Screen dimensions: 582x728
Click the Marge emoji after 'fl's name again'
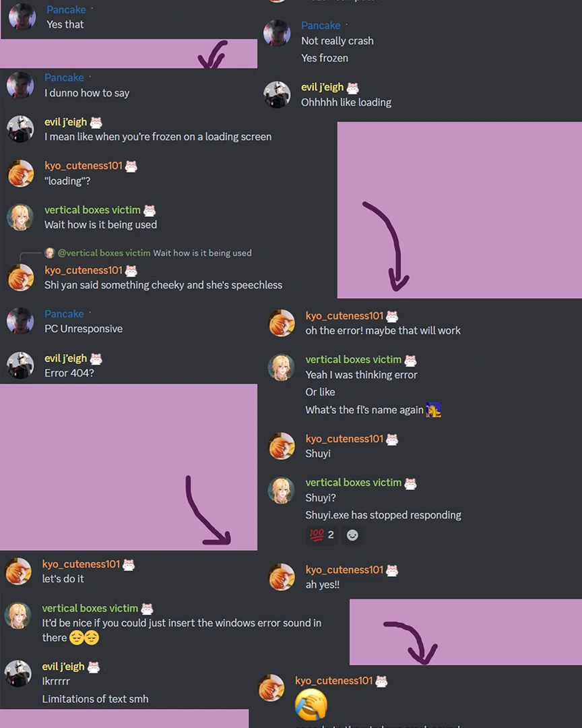click(x=434, y=410)
